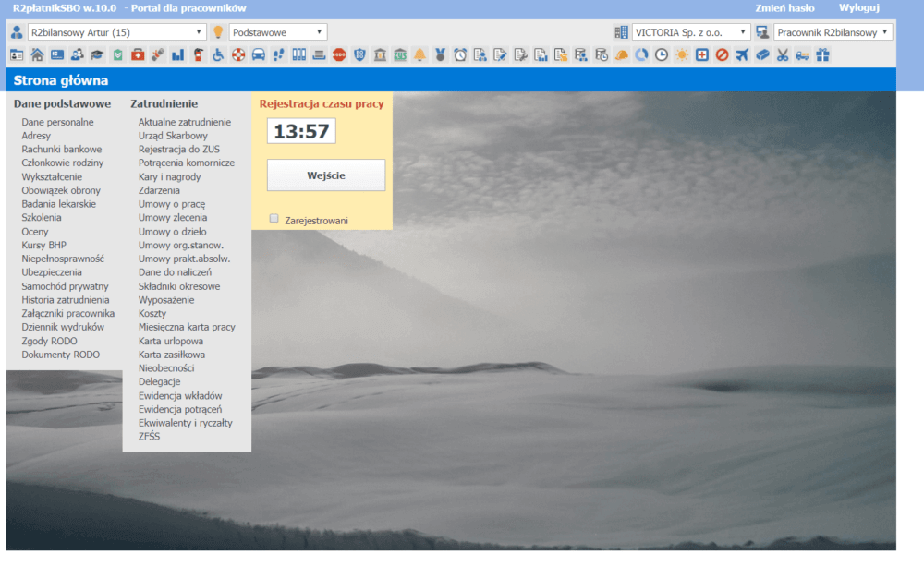
Task: Click the airplane delegations icon
Action: [742, 55]
